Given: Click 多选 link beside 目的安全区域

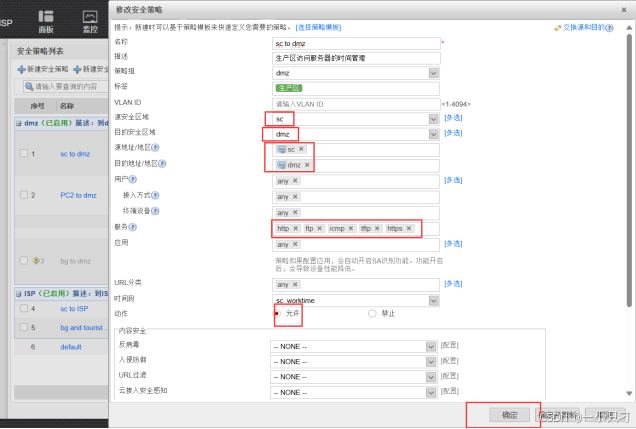Looking at the screenshot, I should (x=453, y=133).
